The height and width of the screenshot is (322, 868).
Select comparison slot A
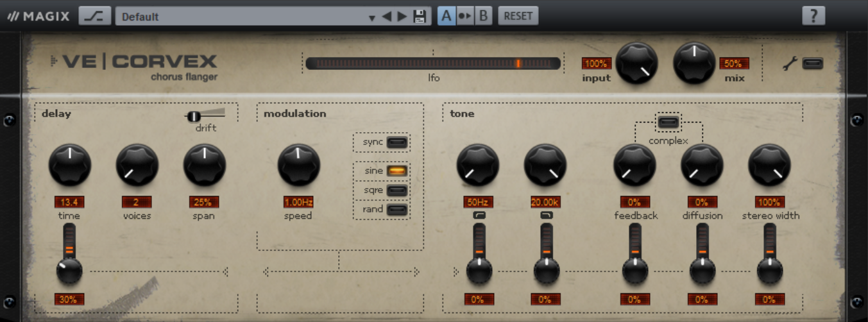pos(447,16)
